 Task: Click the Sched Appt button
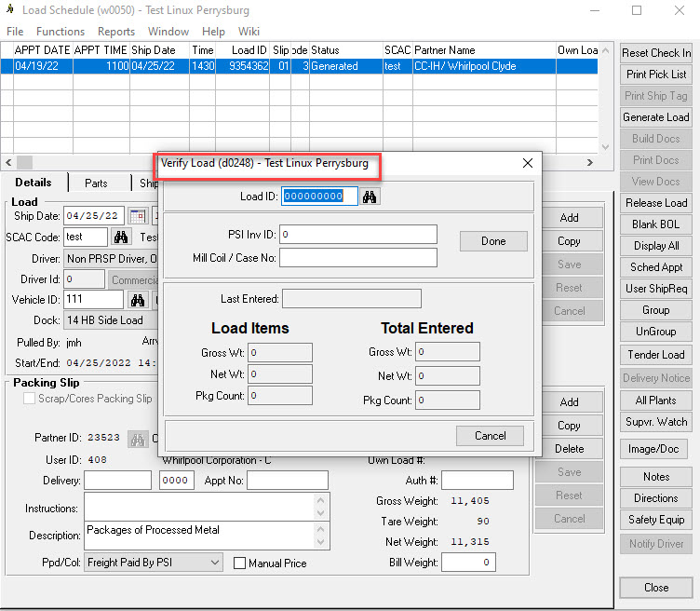[x=656, y=267]
